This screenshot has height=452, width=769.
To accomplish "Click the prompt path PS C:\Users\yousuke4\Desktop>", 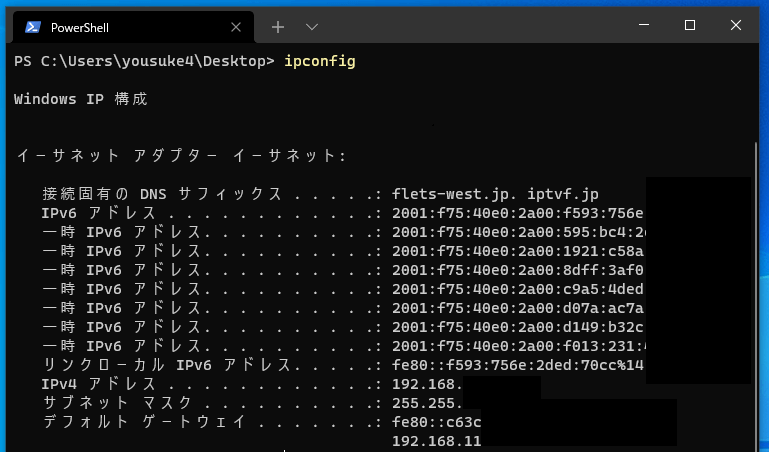I will pos(144,61).
